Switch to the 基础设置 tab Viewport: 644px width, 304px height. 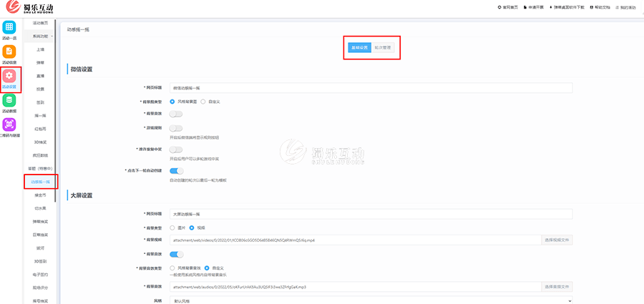(x=359, y=48)
